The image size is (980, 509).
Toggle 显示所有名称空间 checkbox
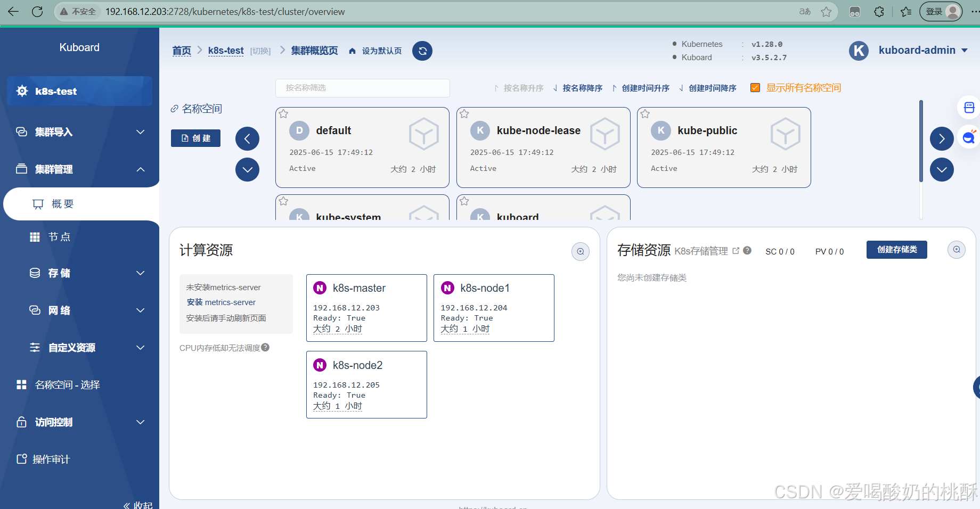point(755,88)
